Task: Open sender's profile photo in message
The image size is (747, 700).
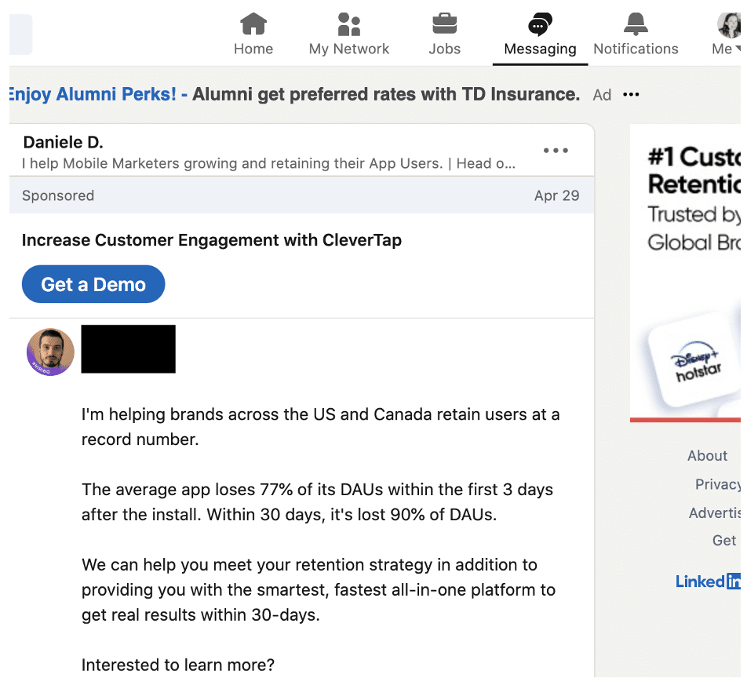Action: point(50,352)
